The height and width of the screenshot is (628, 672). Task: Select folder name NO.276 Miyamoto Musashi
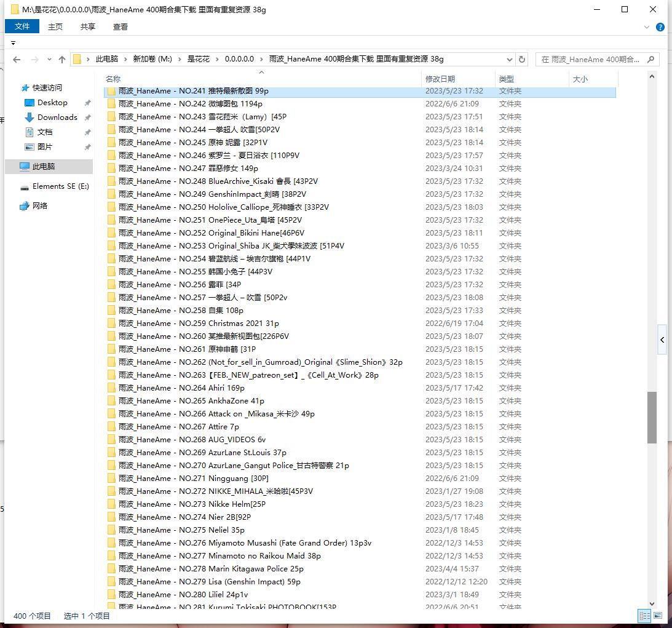245,543
